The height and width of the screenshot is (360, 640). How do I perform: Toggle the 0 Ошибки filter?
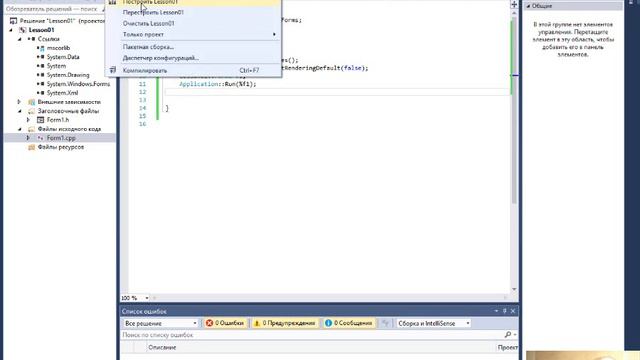tap(225, 323)
